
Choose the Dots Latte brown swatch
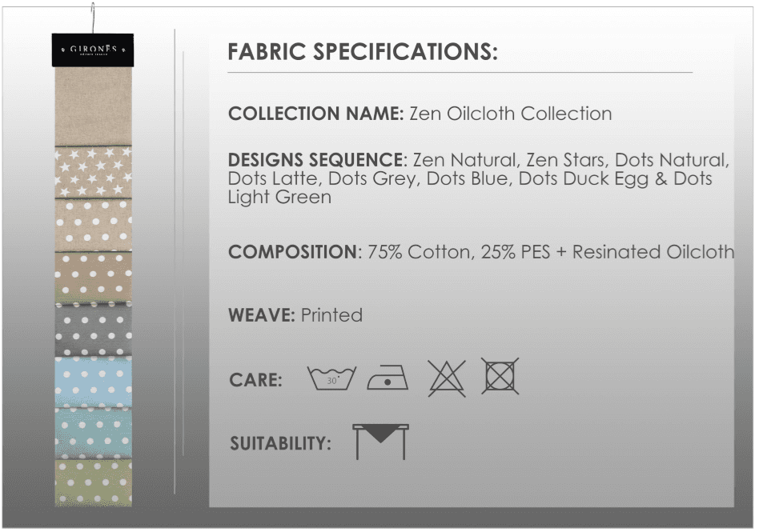tap(93, 278)
